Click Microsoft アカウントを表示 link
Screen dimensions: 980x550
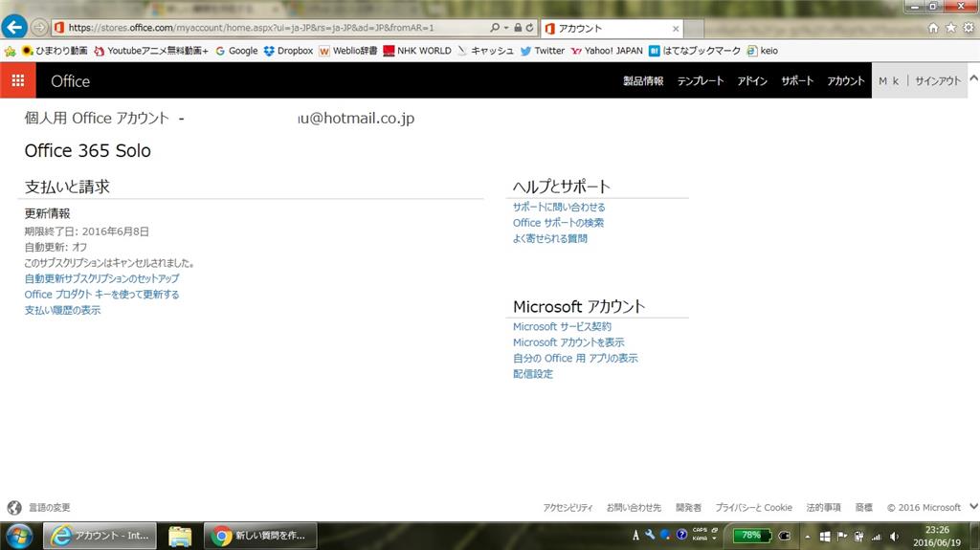tap(568, 342)
